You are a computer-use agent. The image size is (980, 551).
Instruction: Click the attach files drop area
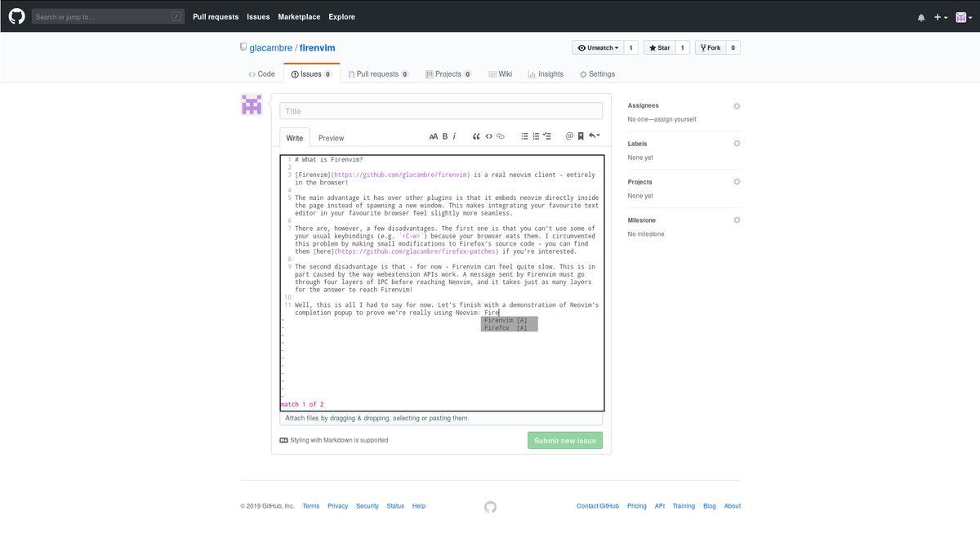tap(441, 418)
